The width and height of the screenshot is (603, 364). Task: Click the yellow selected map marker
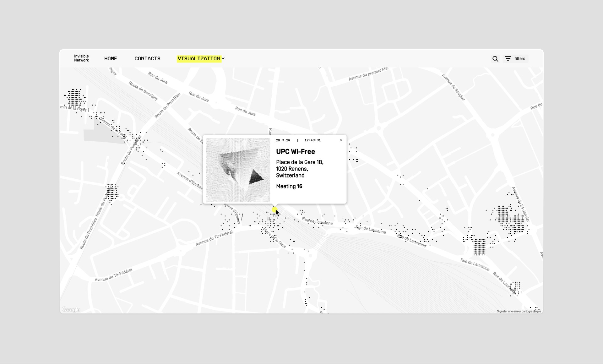(x=274, y=209)
